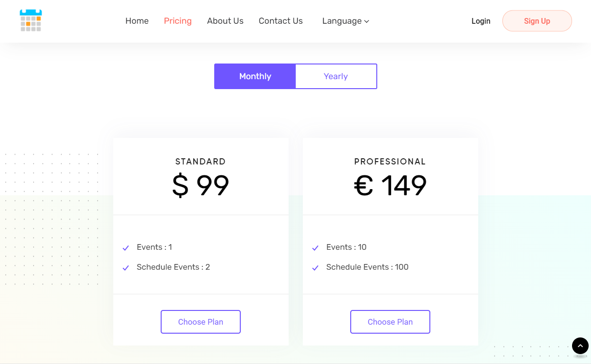Image resolution: width=591 pixels, height=364 pixels.
Task: Expand the Language dropdown
Action: point(346,21)
